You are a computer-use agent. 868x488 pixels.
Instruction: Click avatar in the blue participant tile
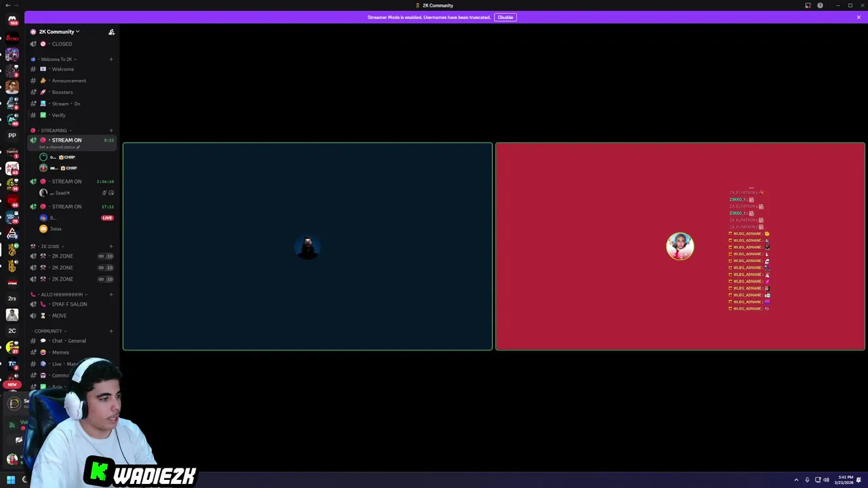point(307,247)
